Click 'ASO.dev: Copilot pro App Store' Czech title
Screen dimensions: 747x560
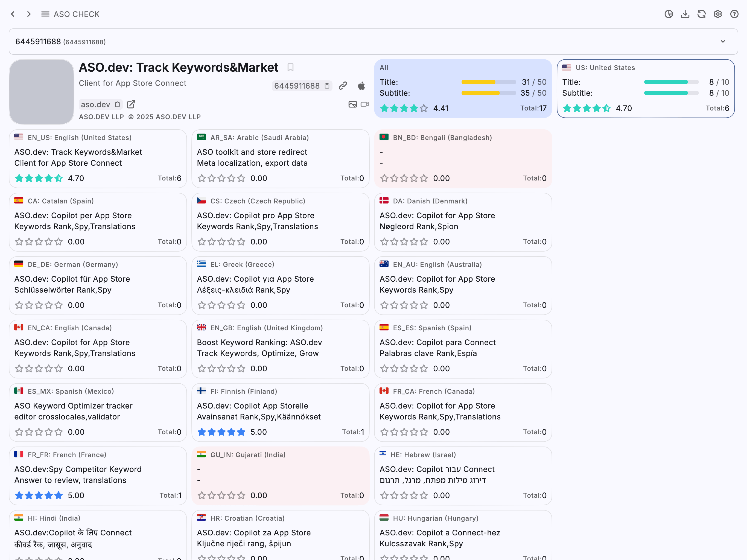click(x=256, y=215)
